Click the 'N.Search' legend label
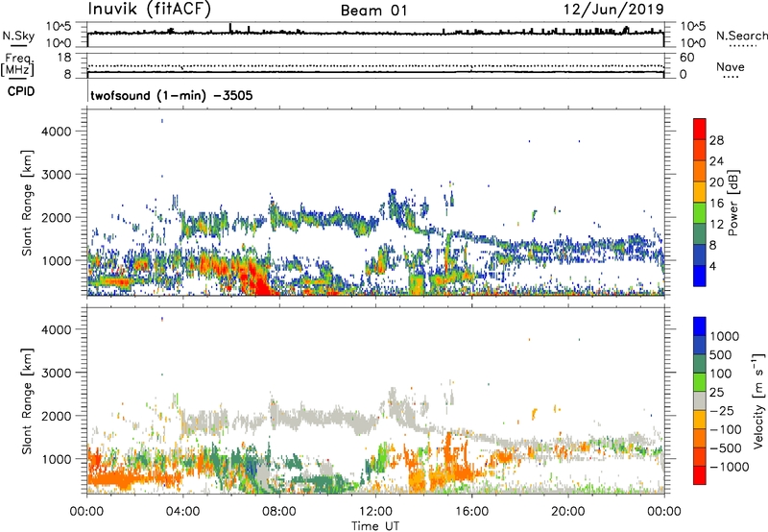 (741, 36)
